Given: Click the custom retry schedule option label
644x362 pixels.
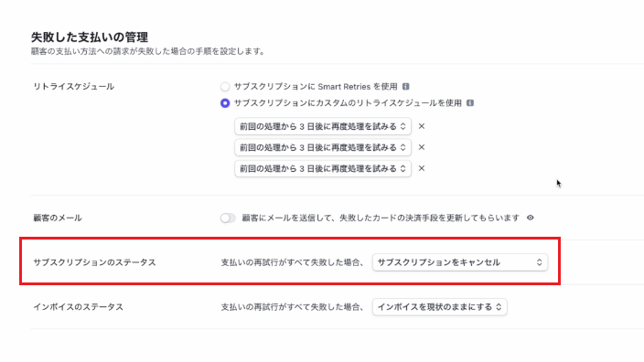Looking at the screenshot, I should pos(348,103).
